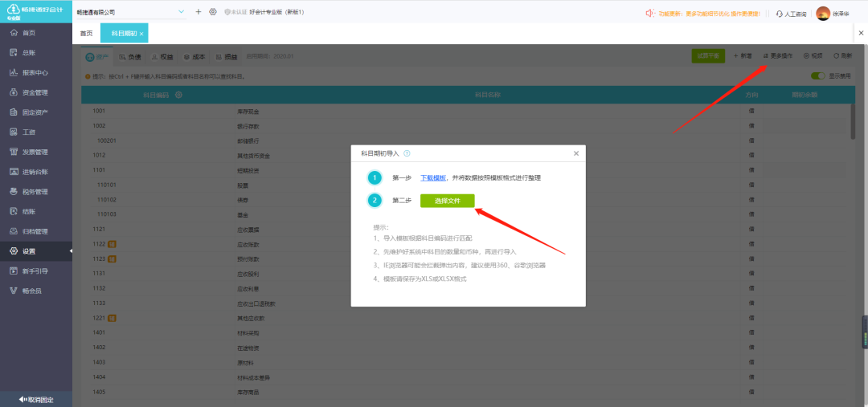The height and width of the screenshot is (407, 868).
Task: Click 刷新 refresh button
Action: point(842,56)
